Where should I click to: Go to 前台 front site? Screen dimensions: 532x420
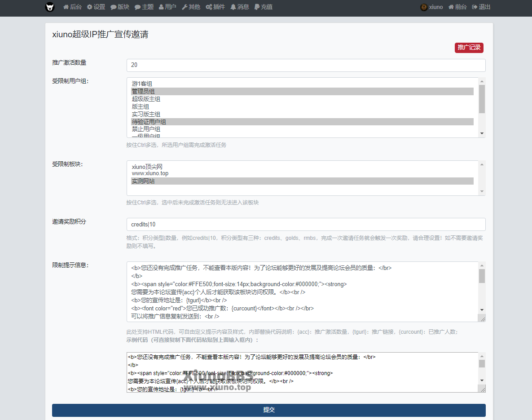pos(457,7)
